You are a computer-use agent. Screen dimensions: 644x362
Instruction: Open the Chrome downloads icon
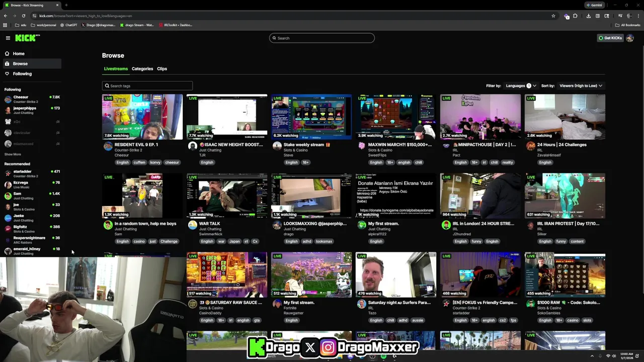pyautogui.click(x=588, y=16)
